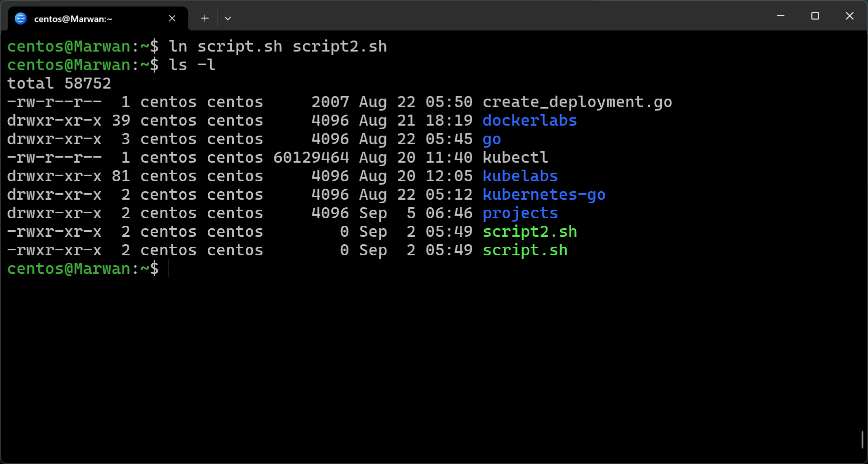Click the 2007 file size value
868x464 pixels.
coord(330,102)
